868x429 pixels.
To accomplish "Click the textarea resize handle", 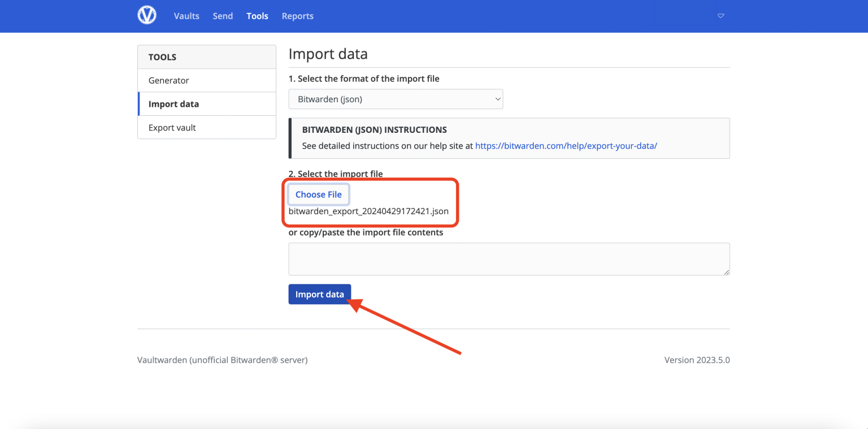I will 727,272.
